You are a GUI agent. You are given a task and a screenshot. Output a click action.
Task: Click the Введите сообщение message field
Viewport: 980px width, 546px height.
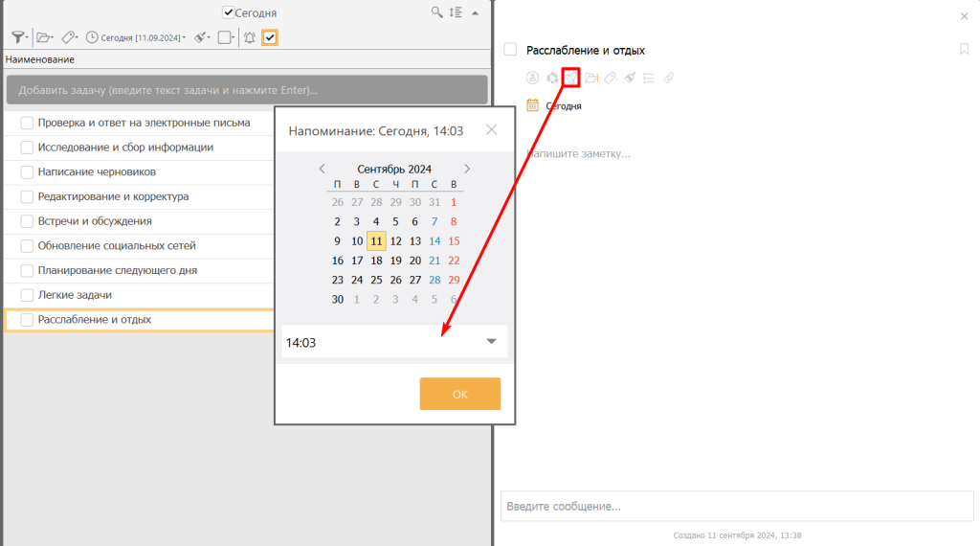coord(735,506)
